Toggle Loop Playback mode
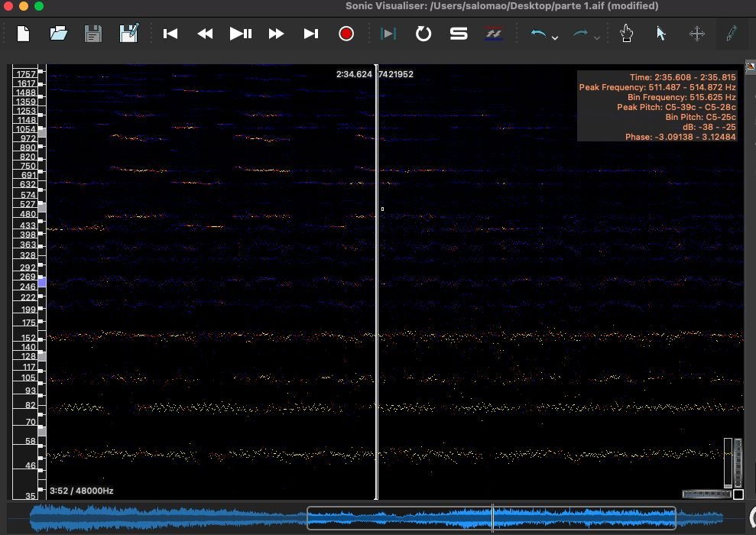The width and height of the screenshot is (756, 535). 423,34
